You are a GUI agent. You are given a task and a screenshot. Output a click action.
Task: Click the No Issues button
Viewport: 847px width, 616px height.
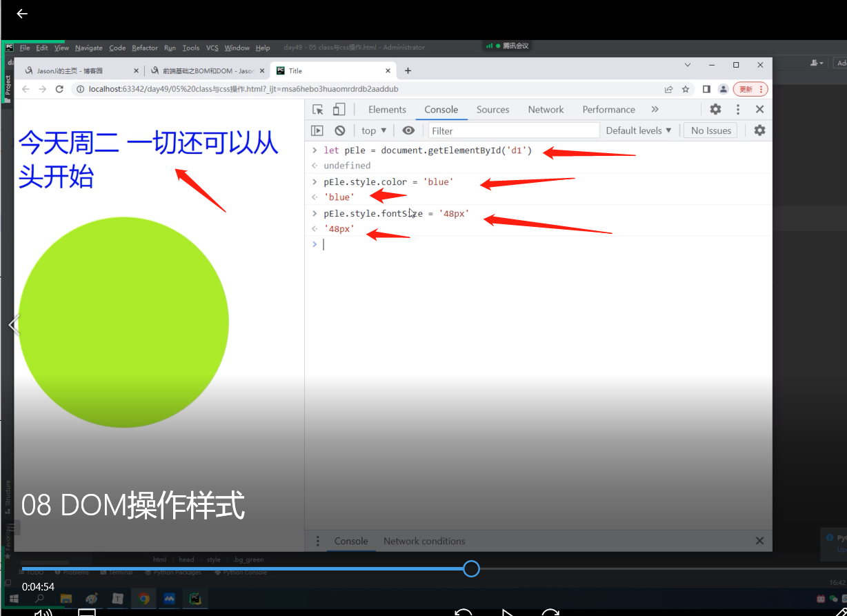point(711,130)
